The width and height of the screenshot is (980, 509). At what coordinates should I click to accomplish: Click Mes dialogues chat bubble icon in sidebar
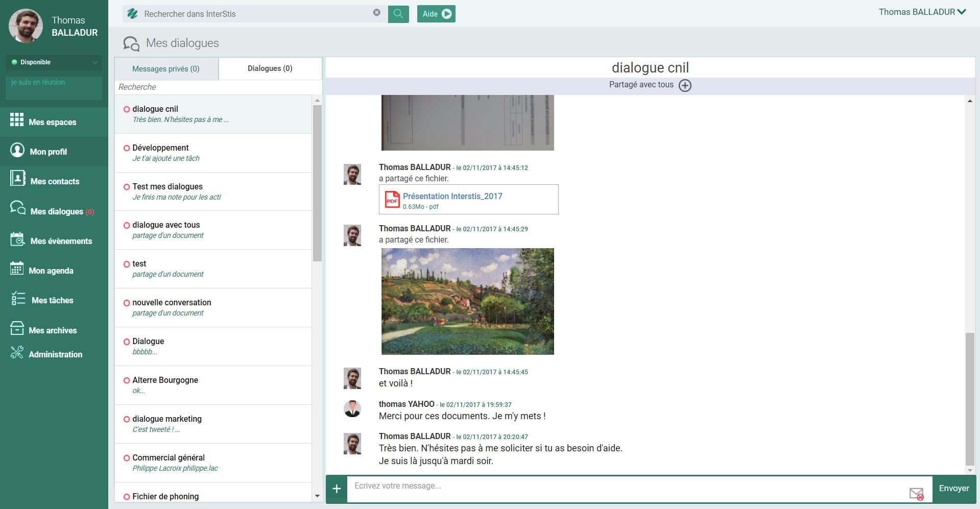(x=18, y=208)
